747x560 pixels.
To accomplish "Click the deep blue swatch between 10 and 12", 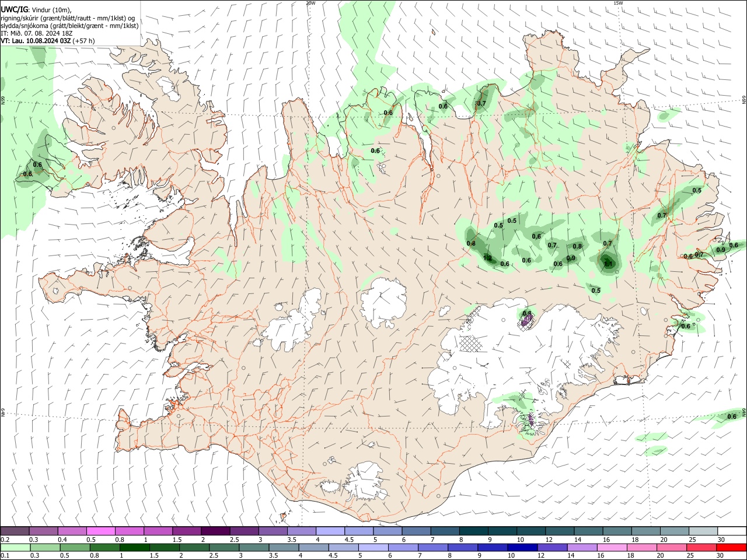I will pos(522,547).
